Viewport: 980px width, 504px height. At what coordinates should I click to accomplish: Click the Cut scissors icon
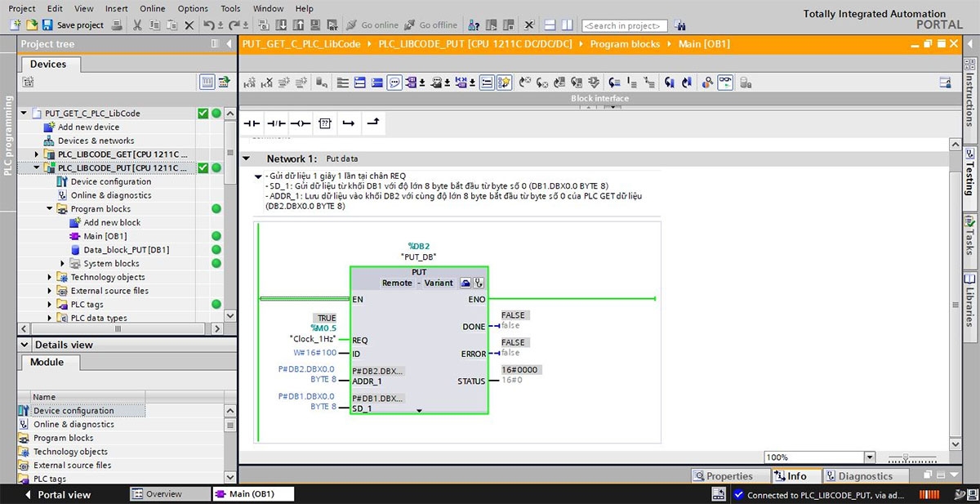click(138, 25)
